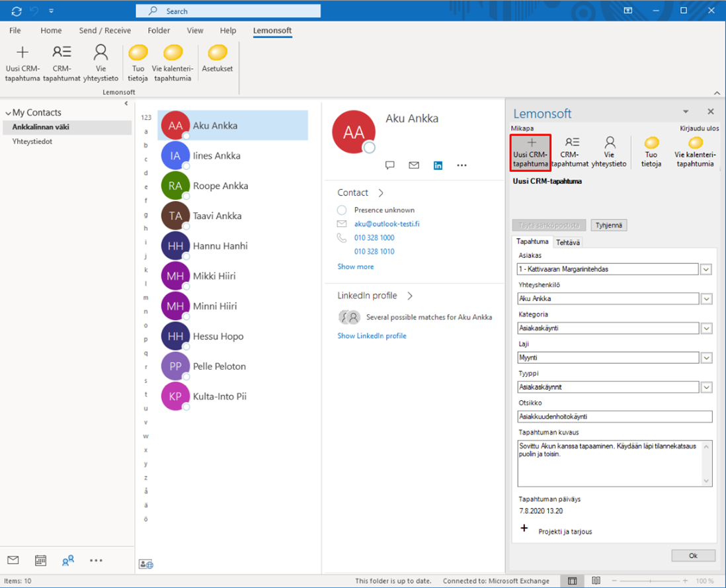Click Uusi CRM-tapahtuma in the top ribbon
The image size is (726, 588).
(x=22, y=63)
